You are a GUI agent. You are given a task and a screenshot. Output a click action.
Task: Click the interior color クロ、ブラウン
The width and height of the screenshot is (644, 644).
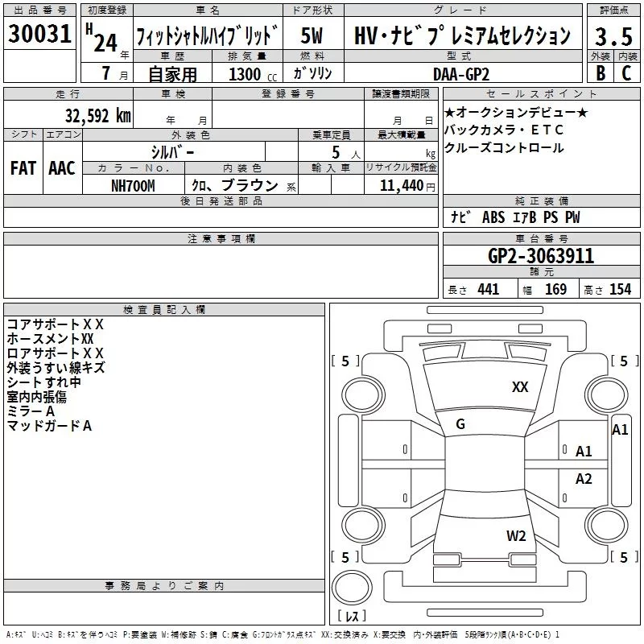coord(235,186)
